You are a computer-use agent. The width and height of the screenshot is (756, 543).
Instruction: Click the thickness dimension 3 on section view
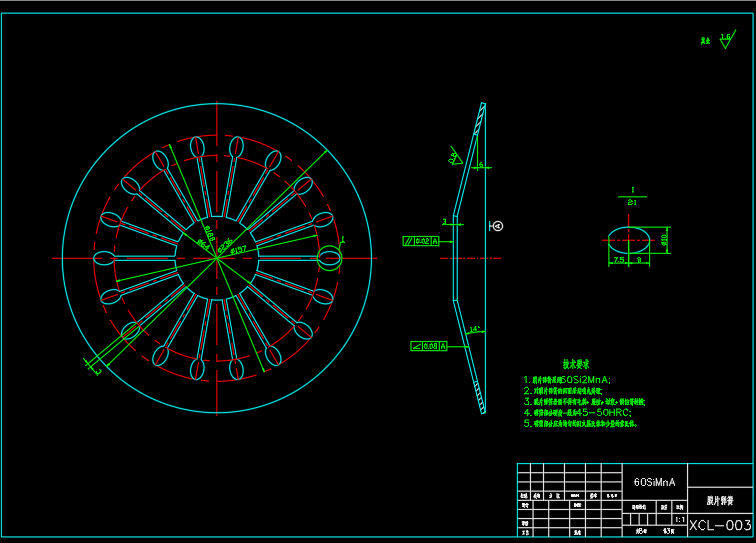point(444,221)
